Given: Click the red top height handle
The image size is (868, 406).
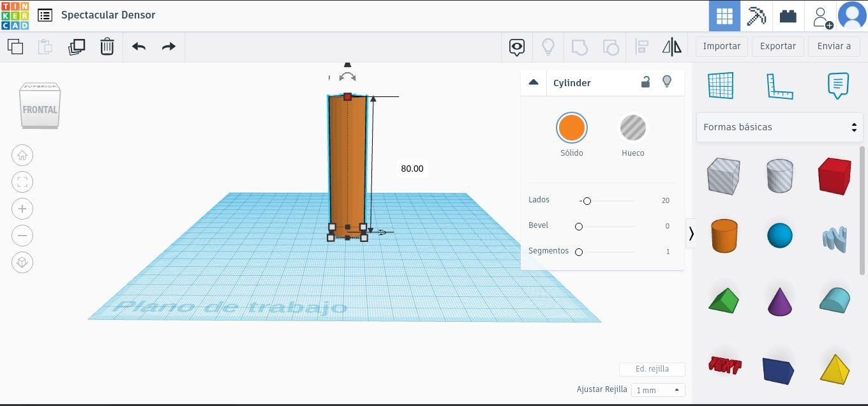Looking at the screenshot, I should (x=347, y=97).
